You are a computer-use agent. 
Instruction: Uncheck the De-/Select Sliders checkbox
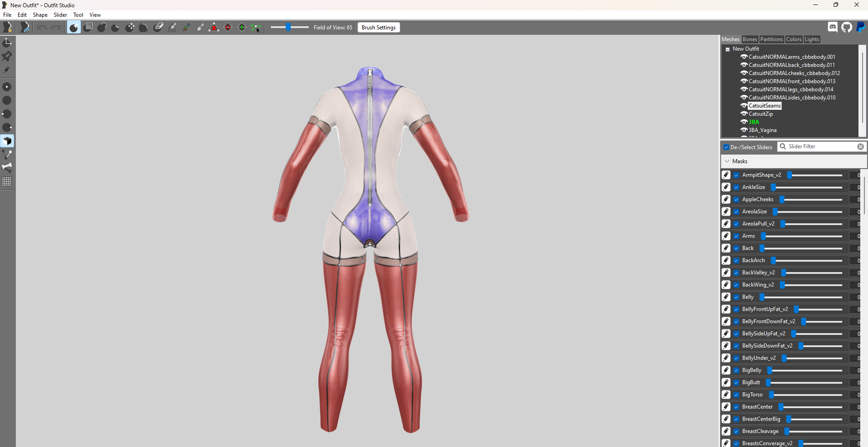(x=726, y=147)
